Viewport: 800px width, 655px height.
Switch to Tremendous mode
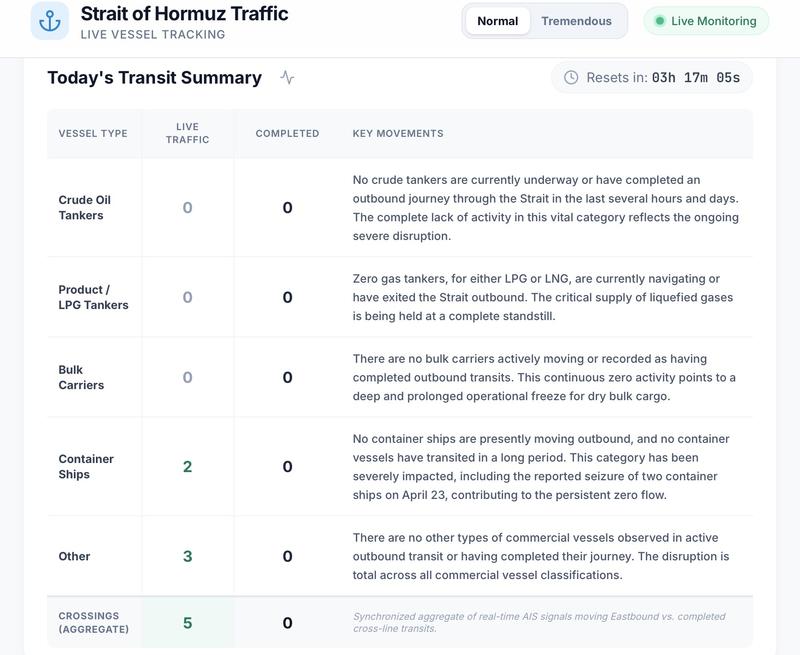577,21
